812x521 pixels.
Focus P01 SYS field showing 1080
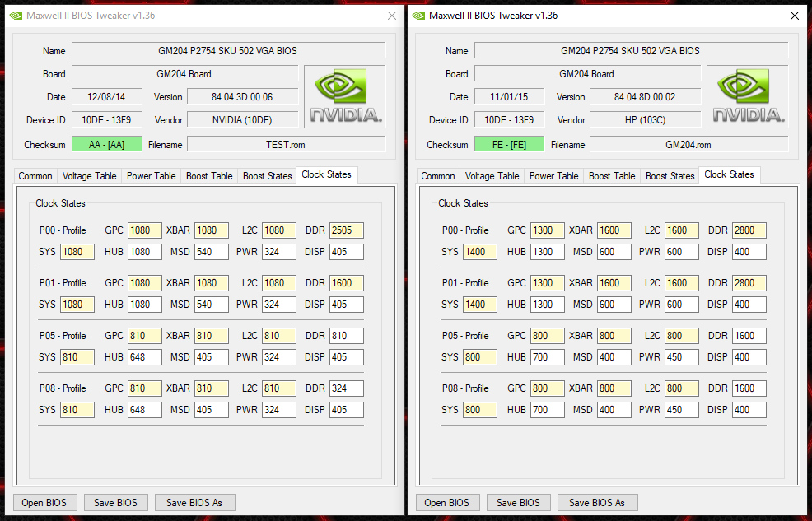(x=77, y=305)
